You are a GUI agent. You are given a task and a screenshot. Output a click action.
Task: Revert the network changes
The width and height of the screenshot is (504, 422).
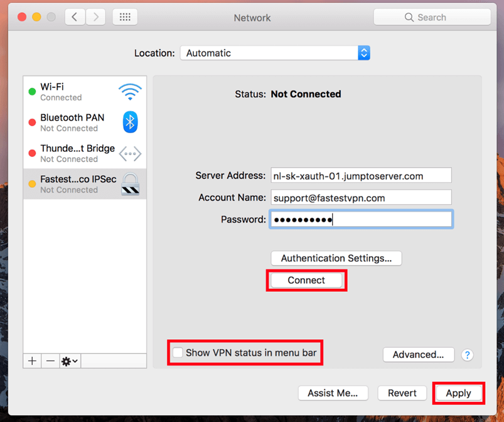click(x=402, y=393)
